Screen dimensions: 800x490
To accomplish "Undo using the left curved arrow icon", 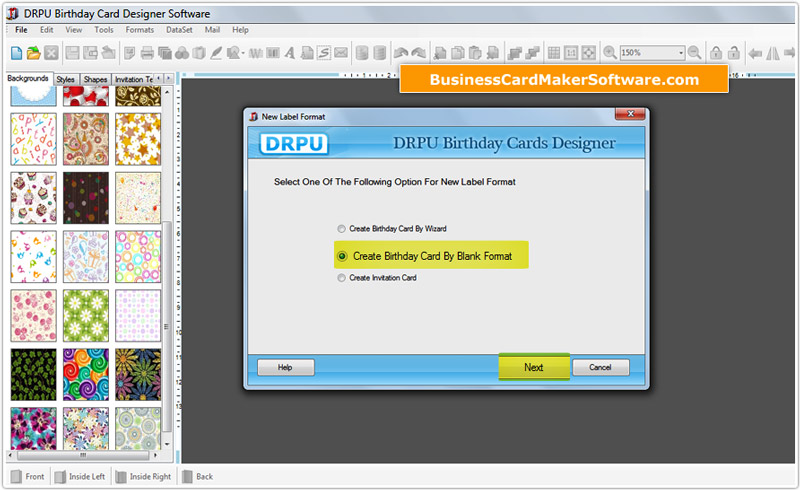I will coord(401,53).
